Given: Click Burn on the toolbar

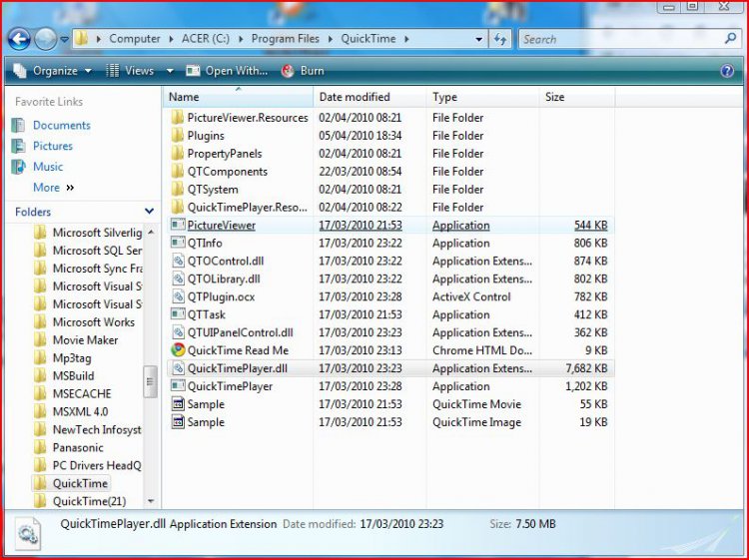Looking at the screenshot, I should [303, 71].
